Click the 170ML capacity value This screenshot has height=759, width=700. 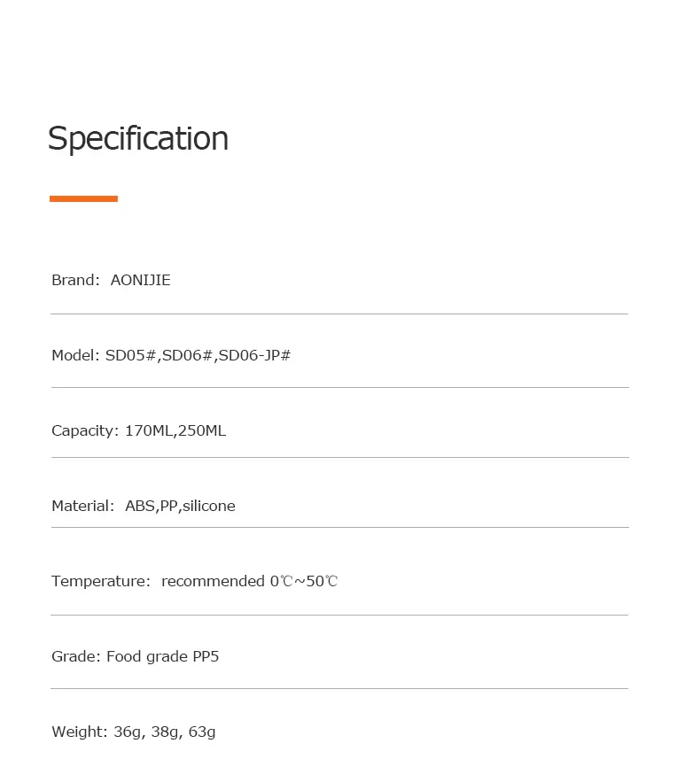tap(149, 430)
